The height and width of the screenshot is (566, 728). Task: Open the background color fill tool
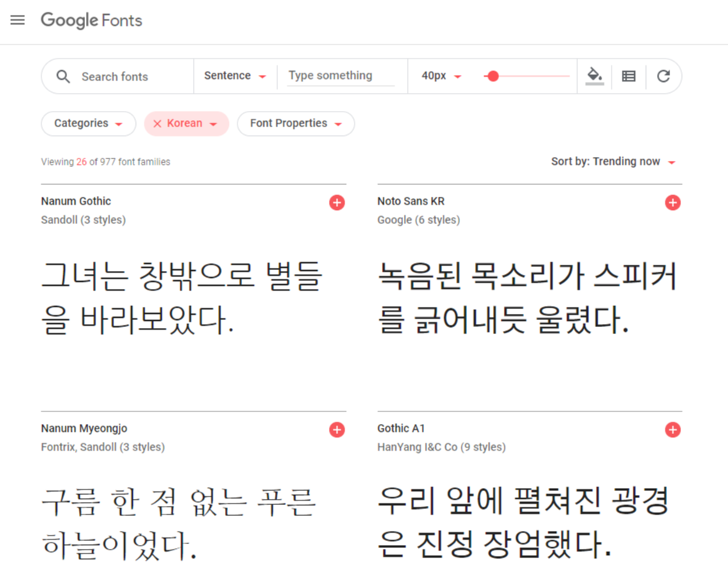point(594,76)
